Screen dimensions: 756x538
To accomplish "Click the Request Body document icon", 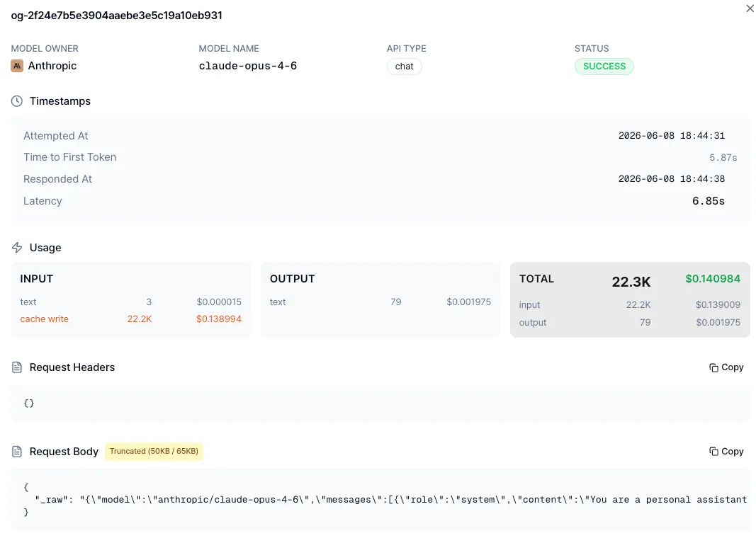I will pyautogui.click(x=17, y=452).
